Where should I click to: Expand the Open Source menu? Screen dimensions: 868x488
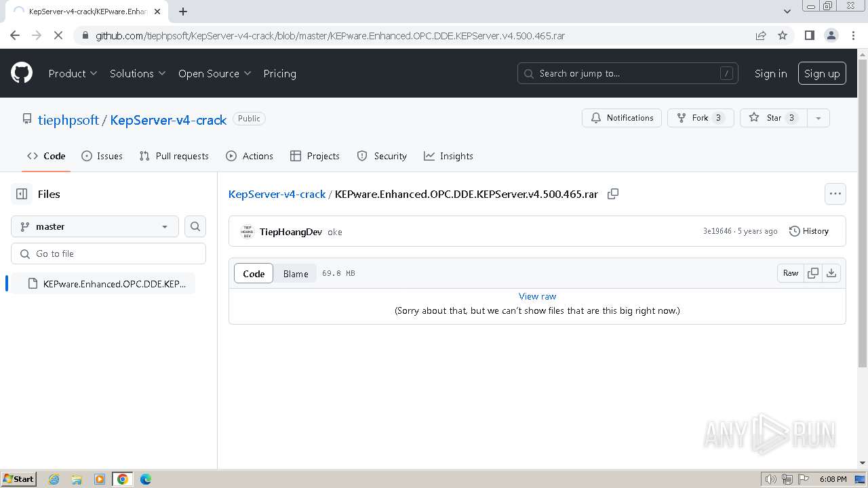(214, 73)
